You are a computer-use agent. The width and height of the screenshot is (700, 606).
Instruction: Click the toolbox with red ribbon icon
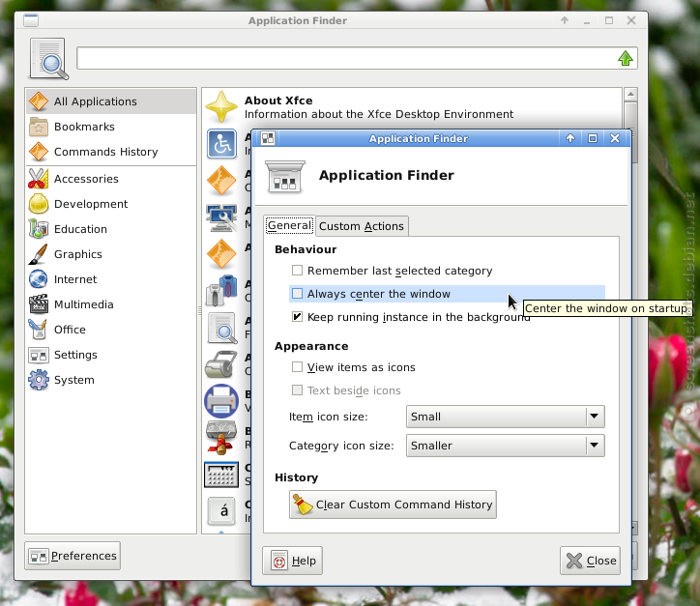coord(221,438)
